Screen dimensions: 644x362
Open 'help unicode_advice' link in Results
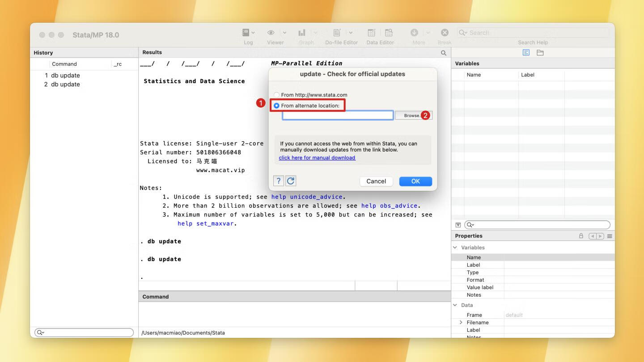(307, 197)
